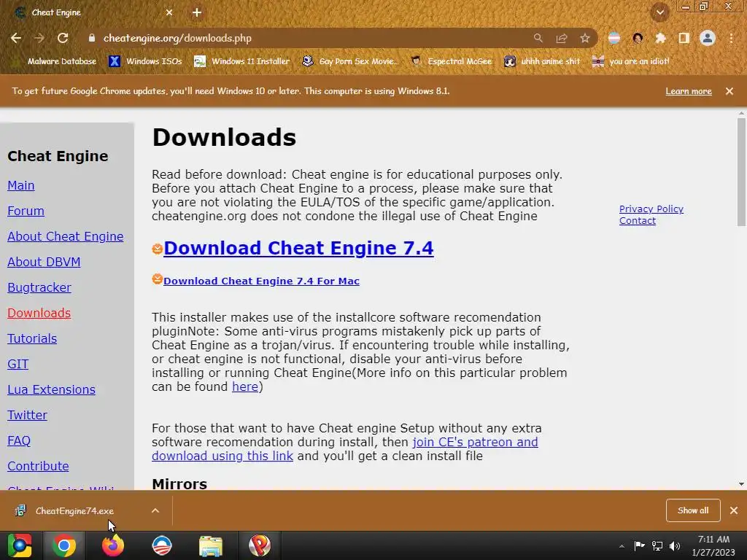
Task: Open the Espectral McGee bookmark
Action: 452,61
